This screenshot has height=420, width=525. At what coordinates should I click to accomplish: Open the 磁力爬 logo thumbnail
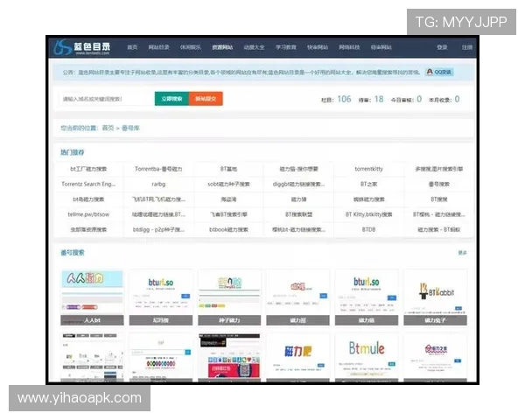tap(298, 357)
